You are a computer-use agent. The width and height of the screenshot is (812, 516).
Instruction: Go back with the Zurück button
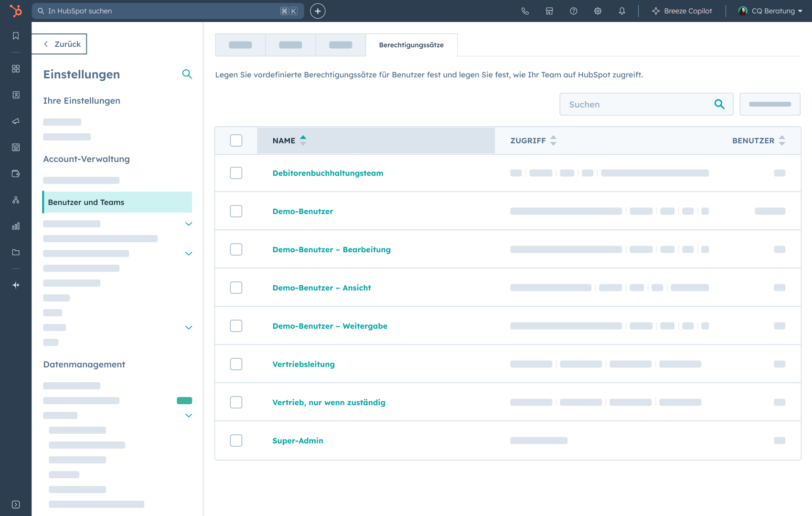59,44
